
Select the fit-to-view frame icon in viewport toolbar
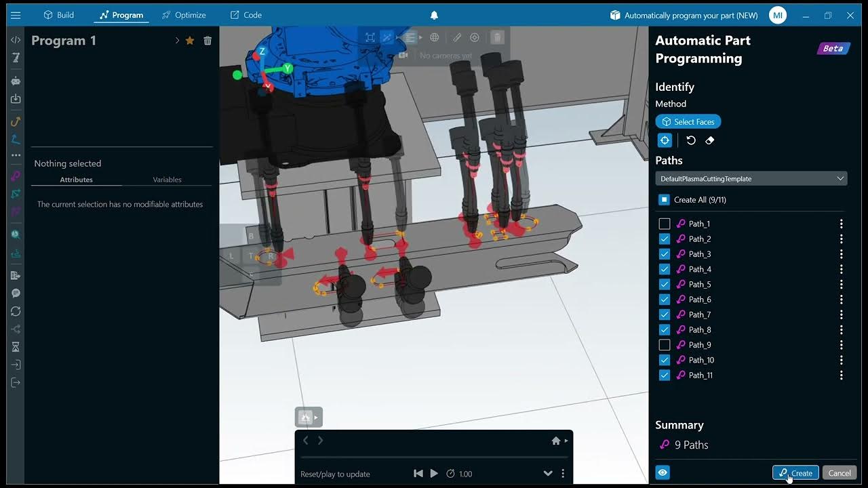pos(370,37)
